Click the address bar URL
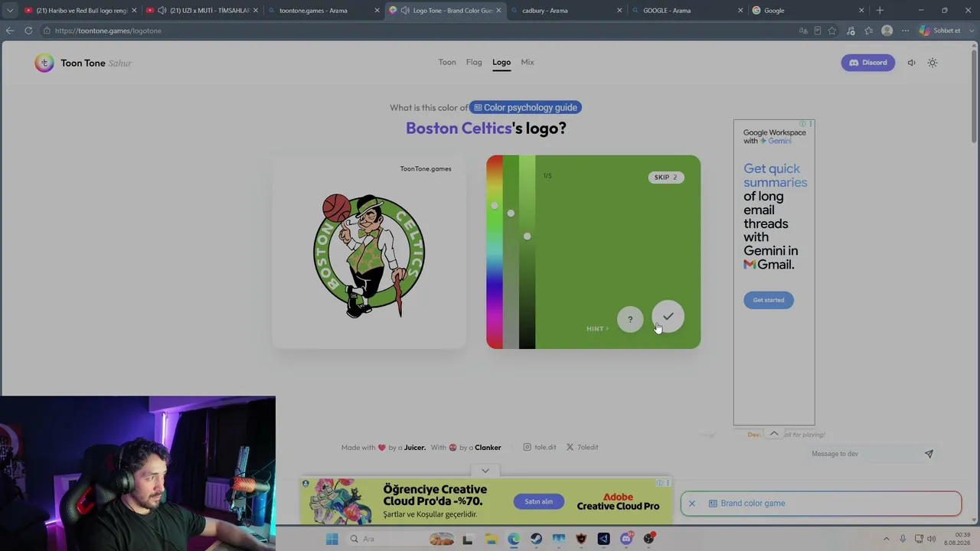Screen dimensions: 980x551 (x=108, y=31)
